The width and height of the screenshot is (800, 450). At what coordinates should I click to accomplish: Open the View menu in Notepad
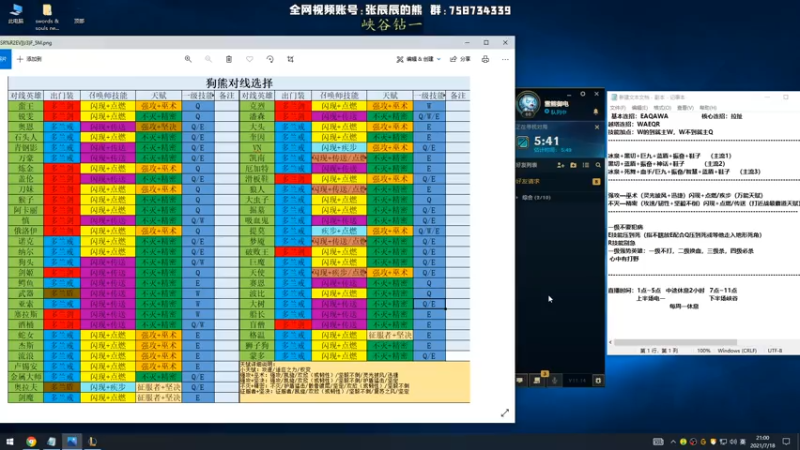(685, 108)
